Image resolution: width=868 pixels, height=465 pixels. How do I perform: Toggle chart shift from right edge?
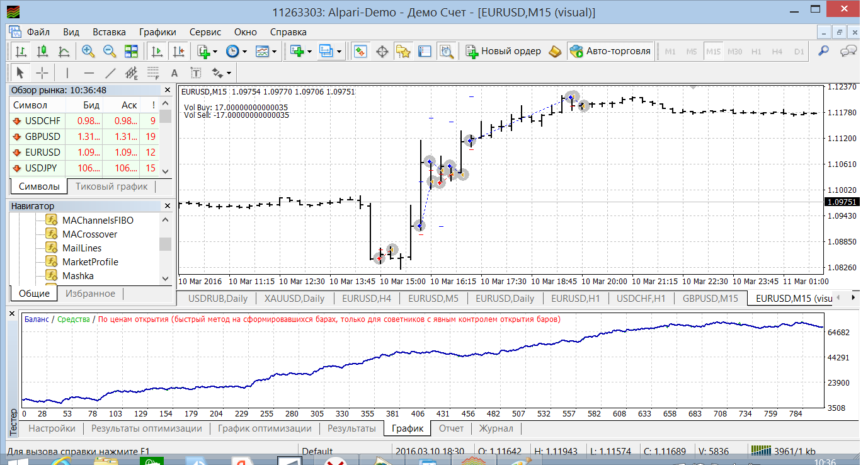tap(179, 51)
